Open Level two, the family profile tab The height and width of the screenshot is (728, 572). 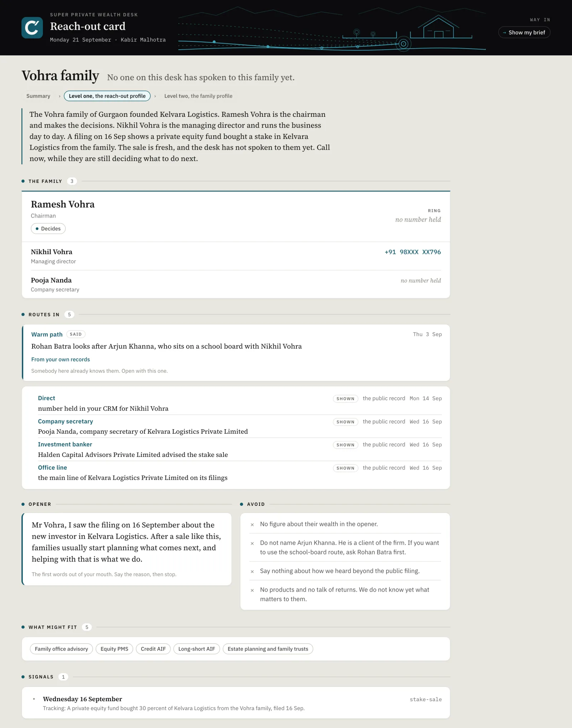coord(198,96)
